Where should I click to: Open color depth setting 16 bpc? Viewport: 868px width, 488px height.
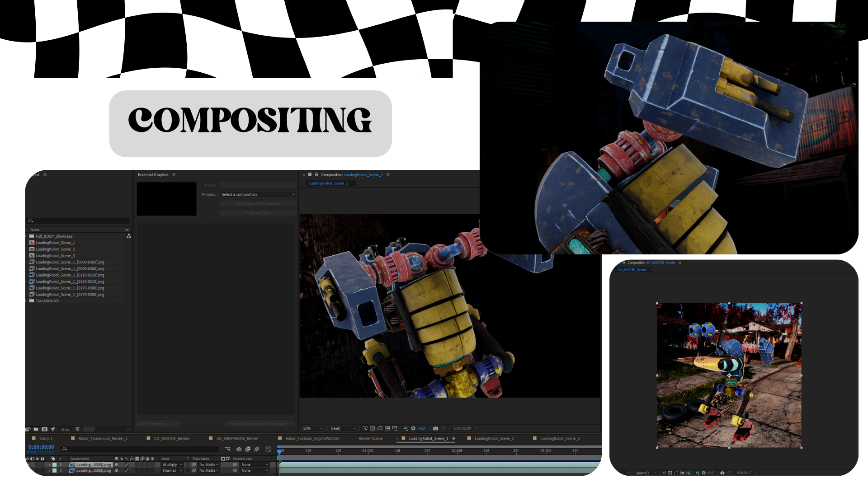pyautogui.click(x=66, y=429)
